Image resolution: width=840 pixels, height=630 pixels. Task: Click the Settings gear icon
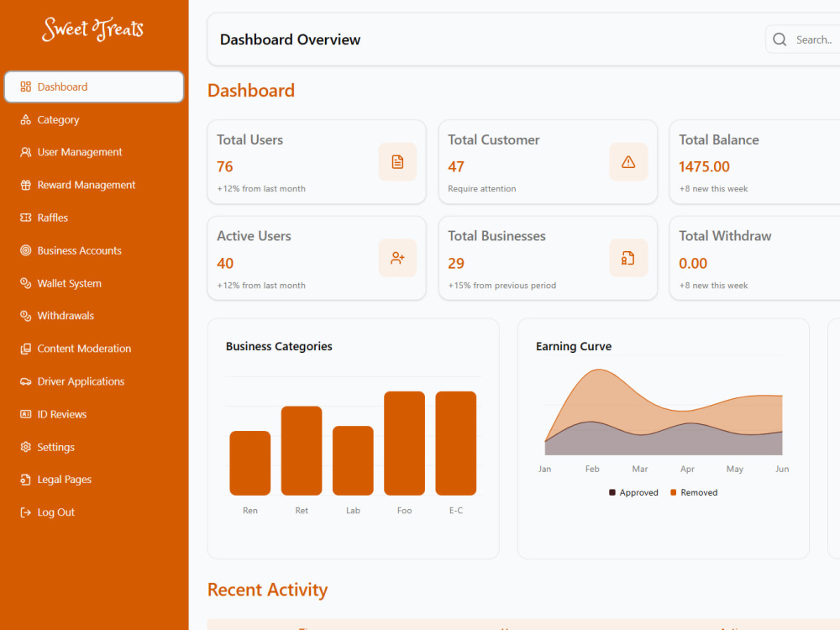coord(26,447)
